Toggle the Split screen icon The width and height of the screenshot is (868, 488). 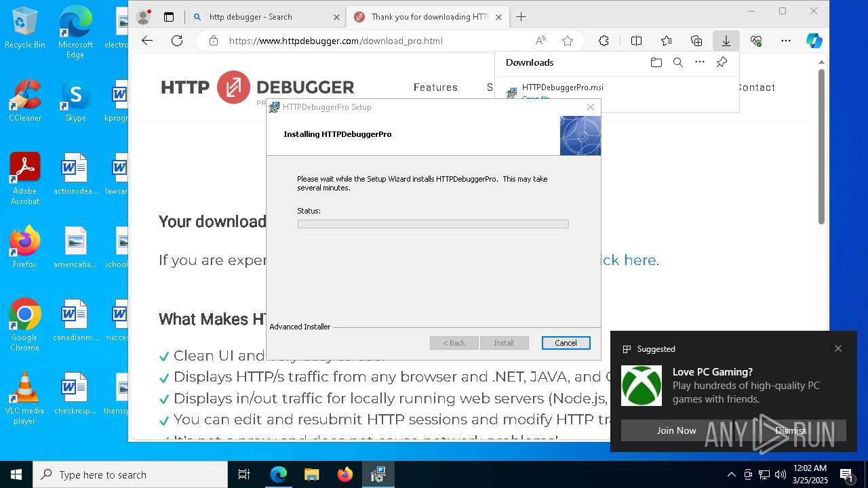point(636,41)
